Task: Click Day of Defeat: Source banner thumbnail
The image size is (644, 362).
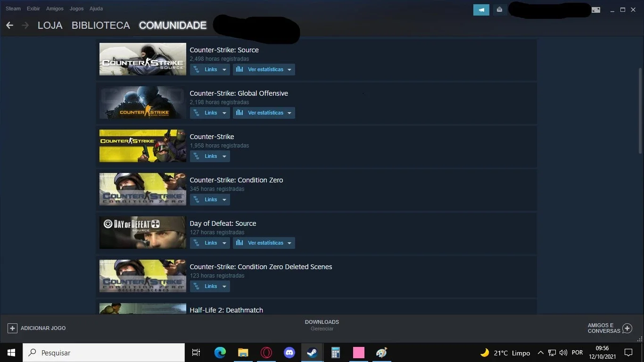Action: [x=143, y=233]
